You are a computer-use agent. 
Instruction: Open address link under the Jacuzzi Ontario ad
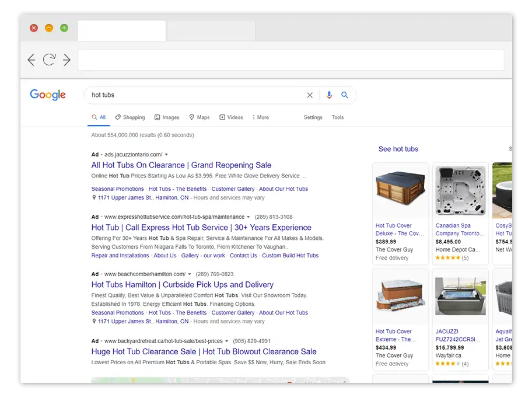tap(143, 197)
